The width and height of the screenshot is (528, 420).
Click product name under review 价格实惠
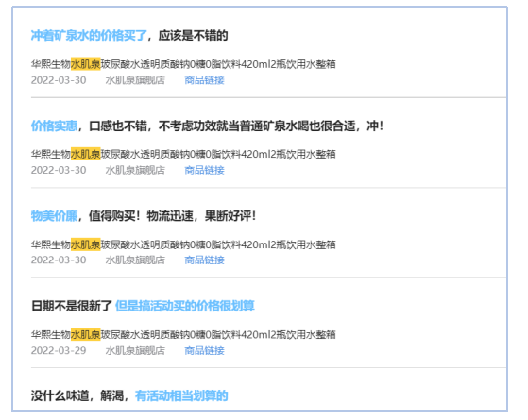pyautogui.click(x=183, y=154)
